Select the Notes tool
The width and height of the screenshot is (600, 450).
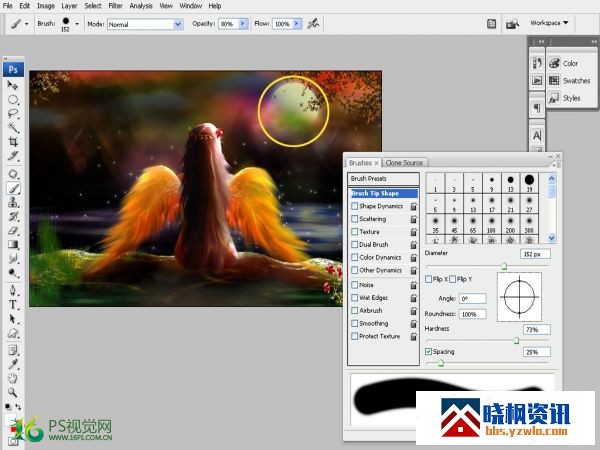click(13, 350)
